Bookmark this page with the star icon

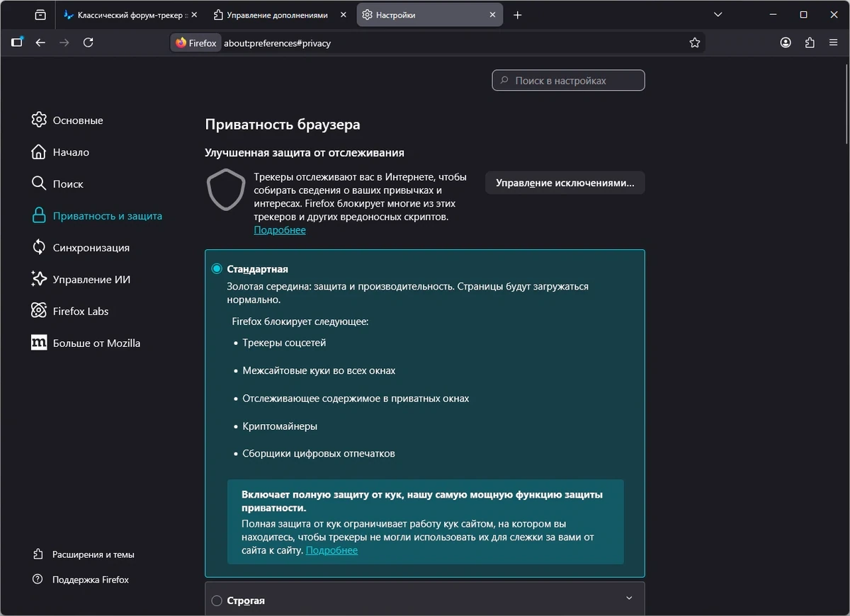coord(695,43)
